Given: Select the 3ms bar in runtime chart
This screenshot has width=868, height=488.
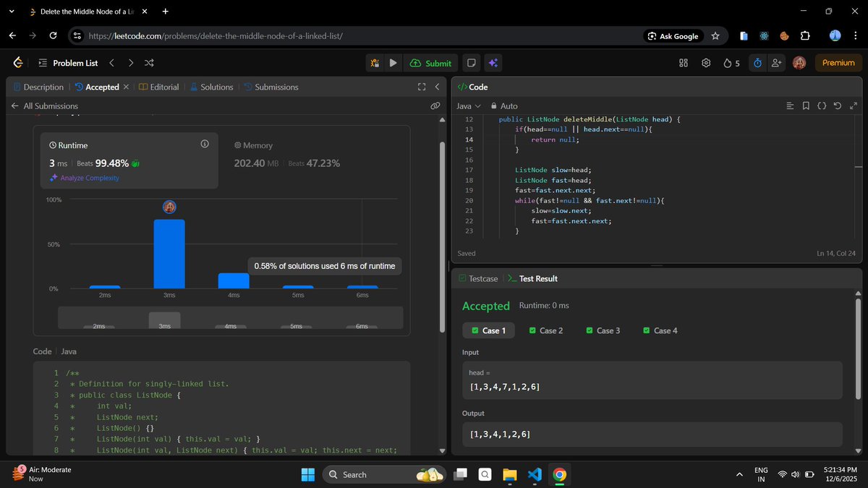Looking at the screenshot, I should pos(169,254).
